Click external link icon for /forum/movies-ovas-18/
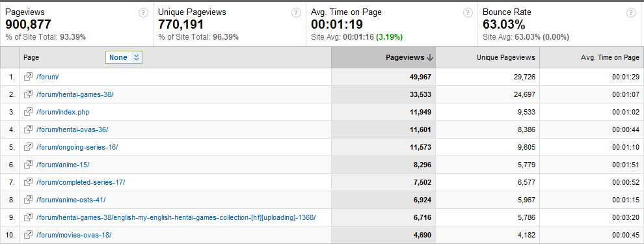Viewport: 644px width, 244px height. (28, 235)
